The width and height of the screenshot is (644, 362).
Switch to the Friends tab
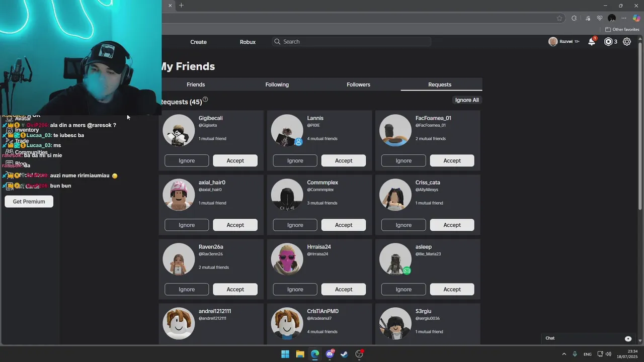196,84
